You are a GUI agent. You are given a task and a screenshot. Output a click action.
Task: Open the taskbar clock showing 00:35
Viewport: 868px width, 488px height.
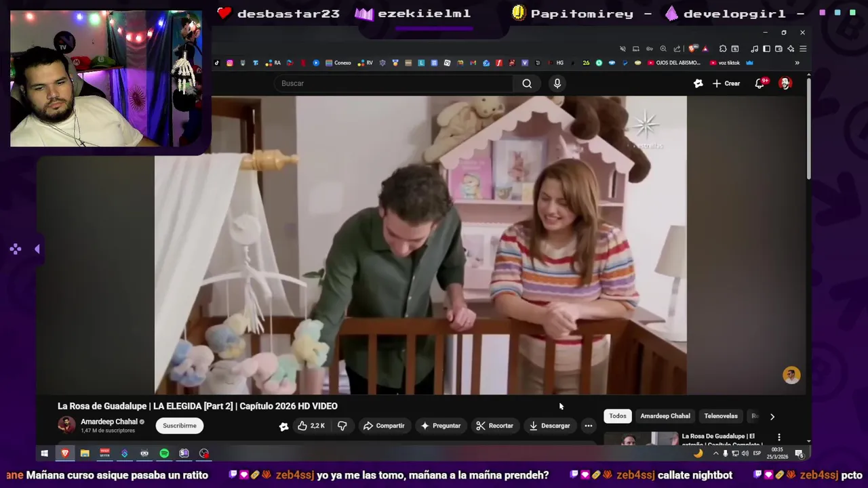tap(778, 453)
